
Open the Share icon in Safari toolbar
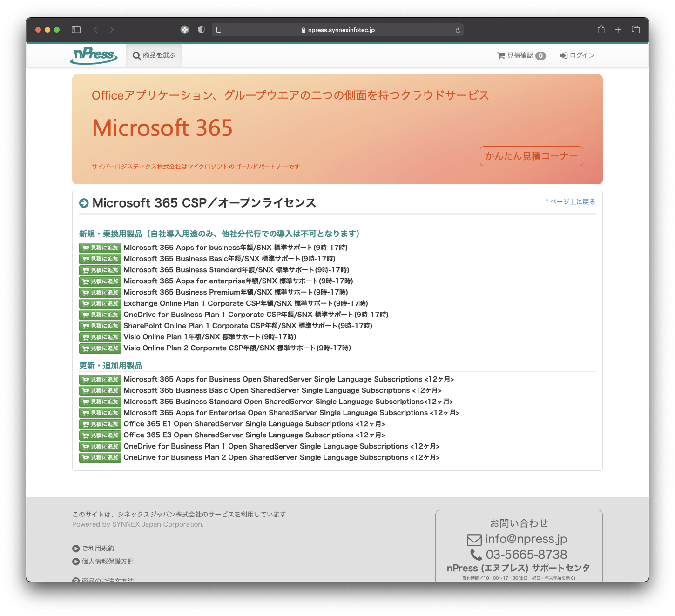pos(601,29)
